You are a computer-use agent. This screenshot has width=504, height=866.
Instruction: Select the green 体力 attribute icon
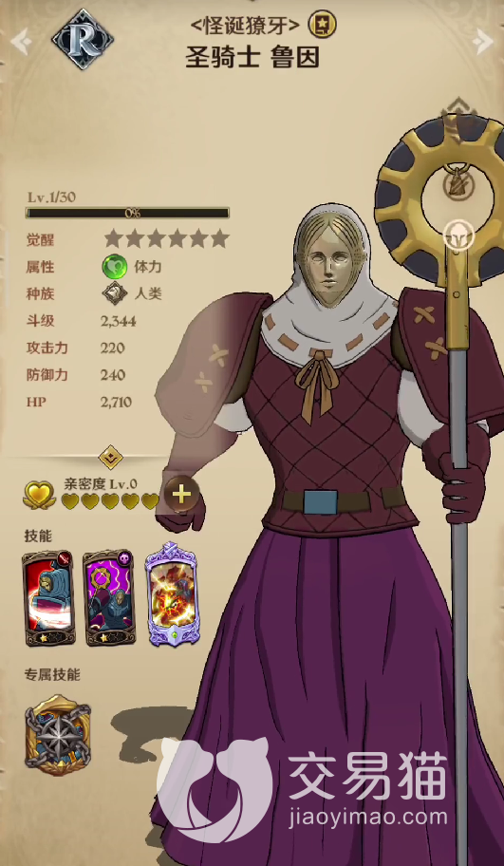[114, 268]
